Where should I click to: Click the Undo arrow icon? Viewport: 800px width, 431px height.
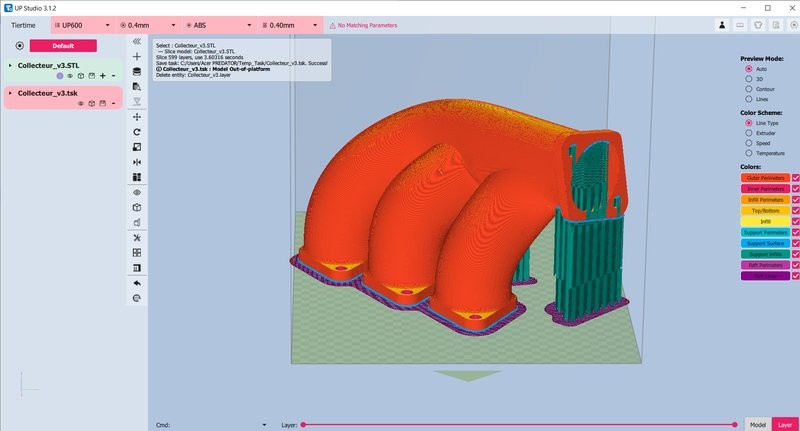137,283
